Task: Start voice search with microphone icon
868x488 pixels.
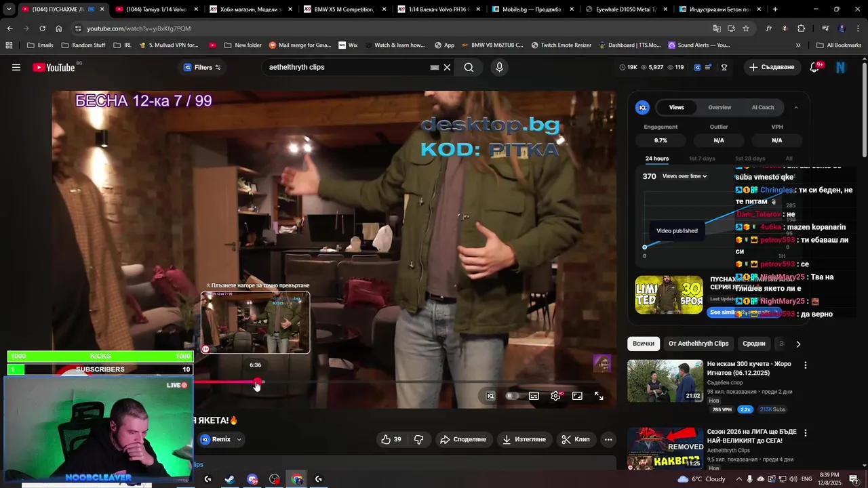Action: click(x=499, y=67)
